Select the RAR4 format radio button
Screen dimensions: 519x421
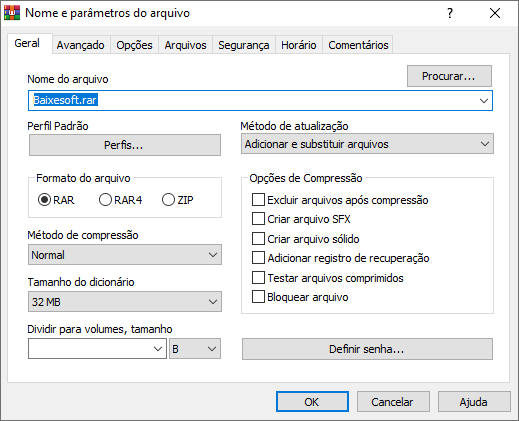coord(105,200)
